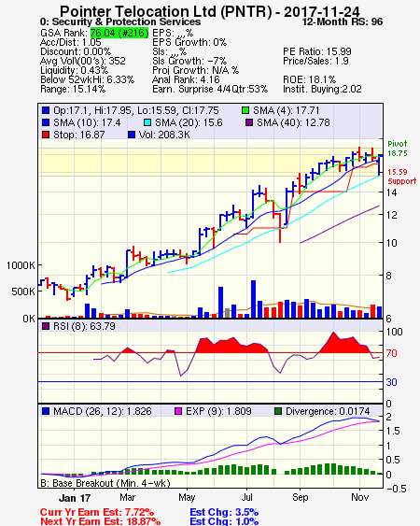Click the Acc/Dist: 1.05 value
This screenshot has width=420, height=526.
tap(70, 42)
